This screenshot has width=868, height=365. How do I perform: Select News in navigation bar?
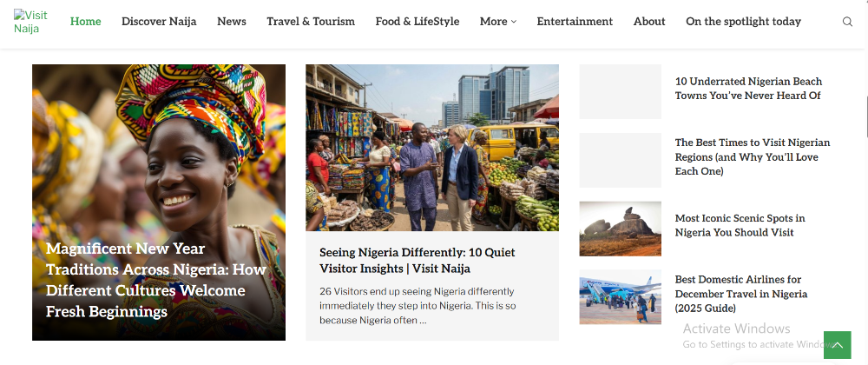click(x=232, y=22)
